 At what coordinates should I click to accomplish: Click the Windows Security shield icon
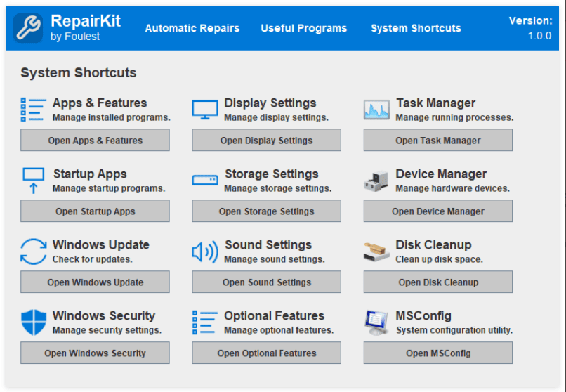(x=34, y=322)
